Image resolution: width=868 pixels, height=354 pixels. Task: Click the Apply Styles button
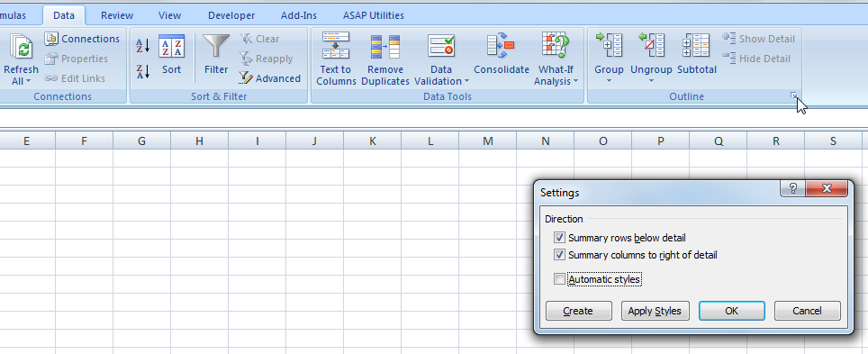click(655, 311)
